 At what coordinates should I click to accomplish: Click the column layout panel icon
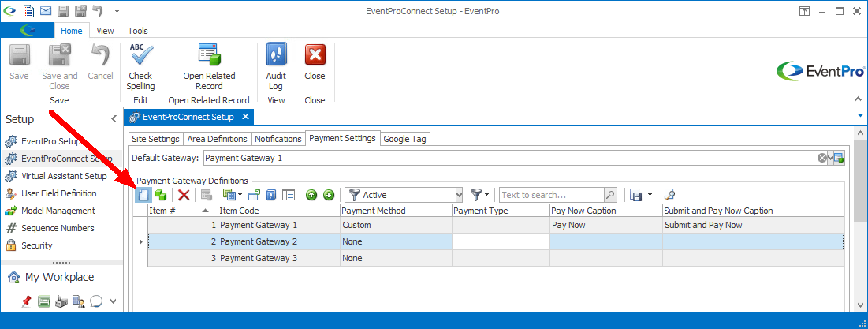click(289, 194)
